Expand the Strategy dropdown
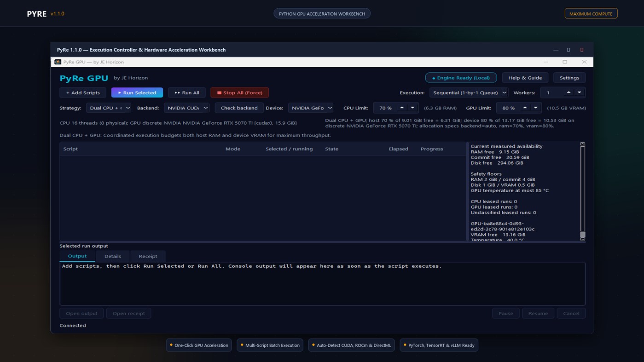 pyautogui.click(x=109, y=108)
